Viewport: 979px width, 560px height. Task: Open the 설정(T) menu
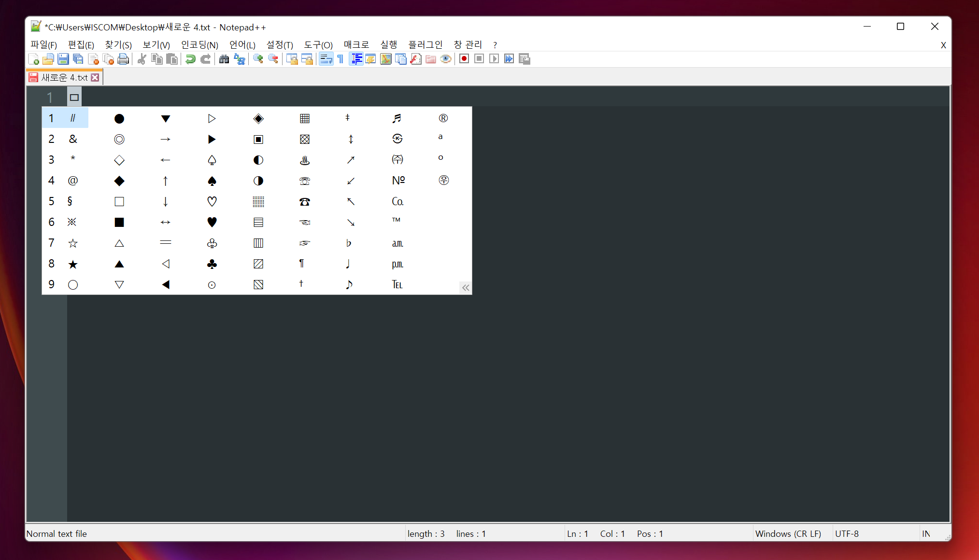point(280,45)
